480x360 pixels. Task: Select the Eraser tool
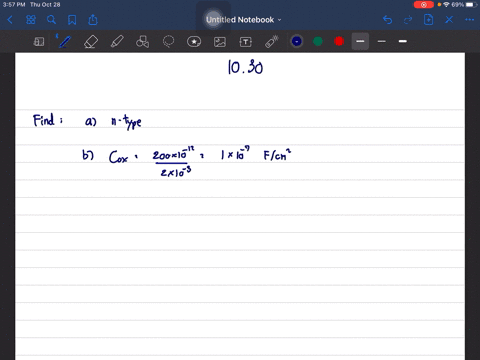[91, 42]
